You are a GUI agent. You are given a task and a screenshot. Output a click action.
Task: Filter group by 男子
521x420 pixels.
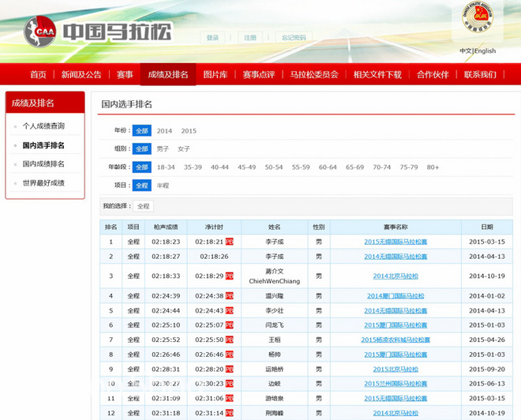pyautogui.click(x=163, y=149)
